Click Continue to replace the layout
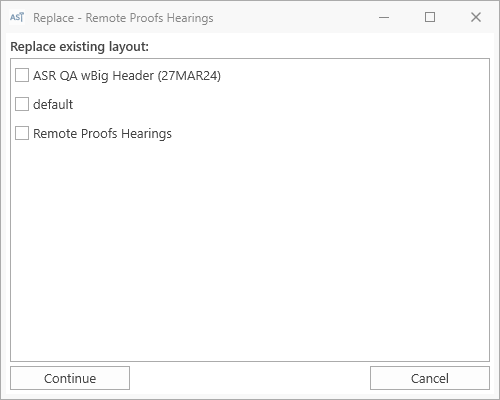Viewport: 500px width, 400px height. pyautogui.click(x=70, y=378)
